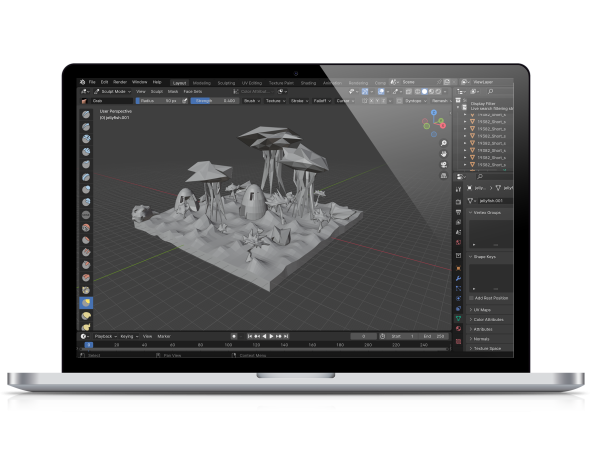590x450 pixels.
Task: Toggle camera view with camera icon
Action: pos(444,165)
